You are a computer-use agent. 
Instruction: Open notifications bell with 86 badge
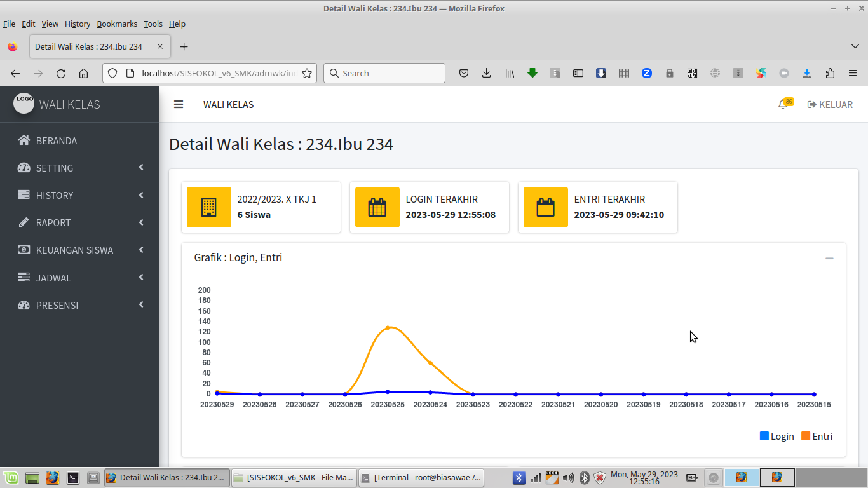[x=785, y=104]
